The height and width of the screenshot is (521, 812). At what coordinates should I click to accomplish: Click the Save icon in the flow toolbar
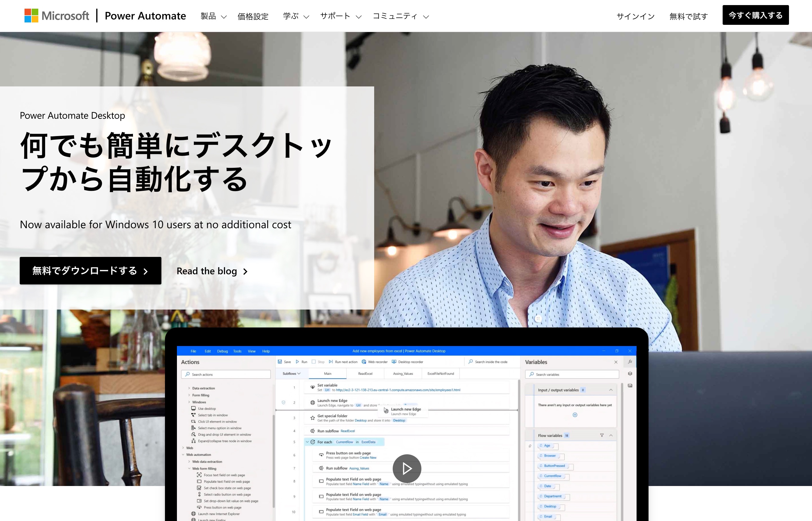coord(280,362)
